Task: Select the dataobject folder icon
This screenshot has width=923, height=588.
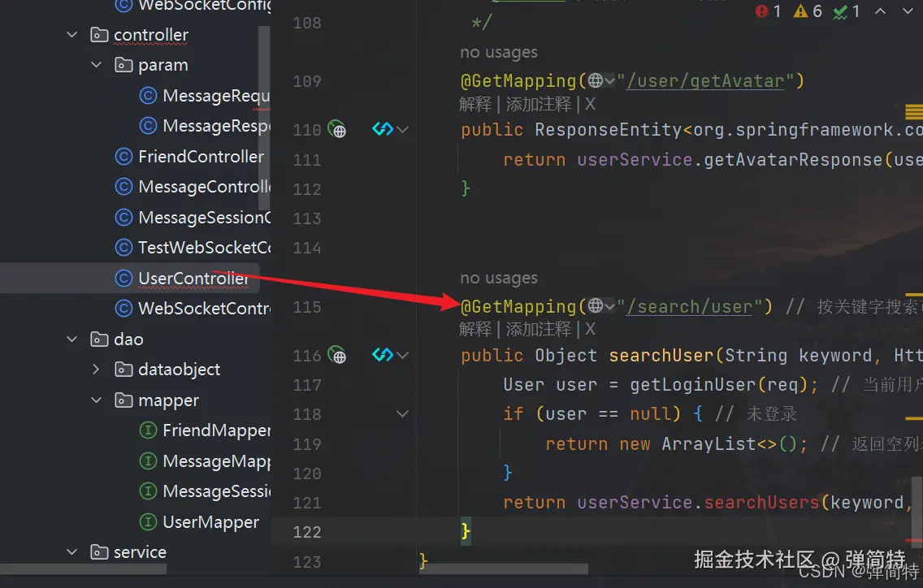Action: click(x=123, y=369)
